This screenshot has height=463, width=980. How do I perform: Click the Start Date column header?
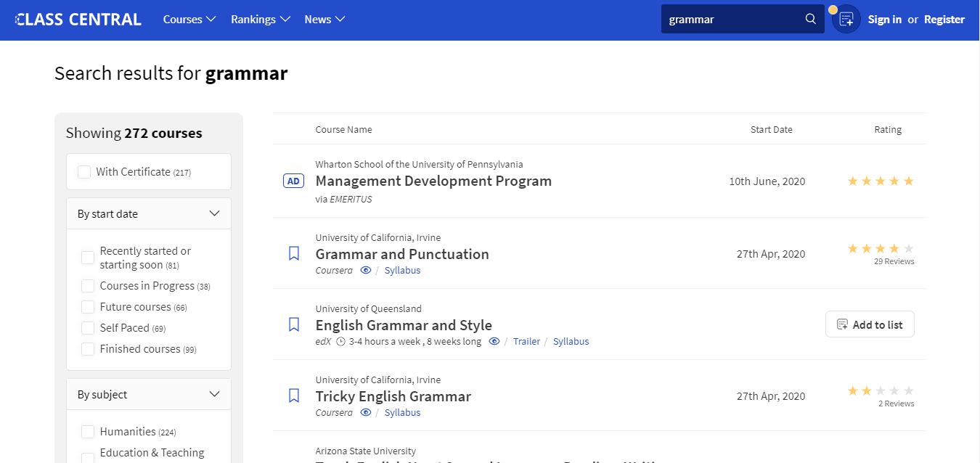pos(772,129)
